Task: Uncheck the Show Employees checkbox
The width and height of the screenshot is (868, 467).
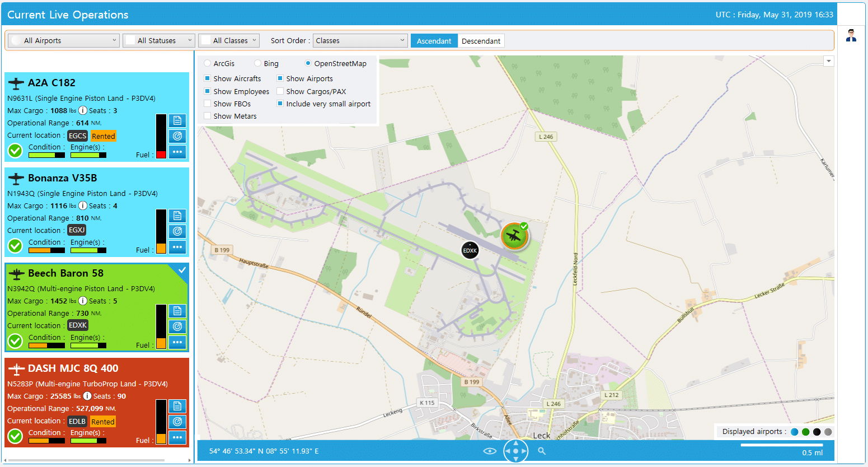Action: [x=208, y=91]
